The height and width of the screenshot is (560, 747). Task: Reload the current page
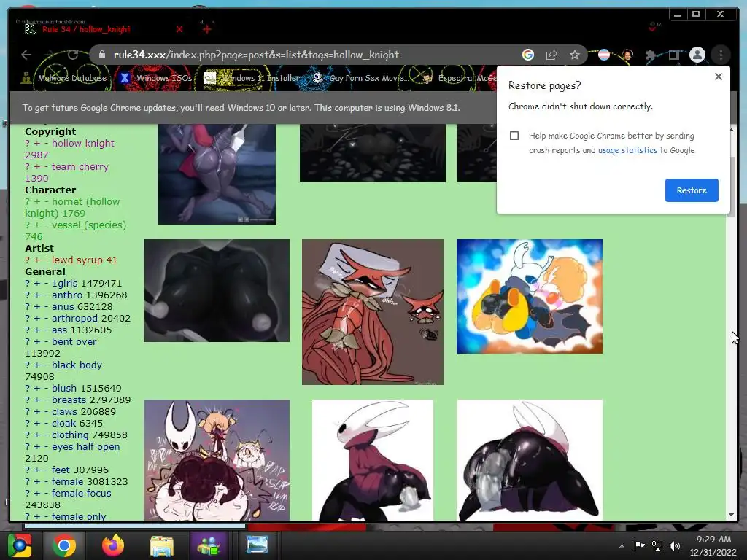click(72, 55)
